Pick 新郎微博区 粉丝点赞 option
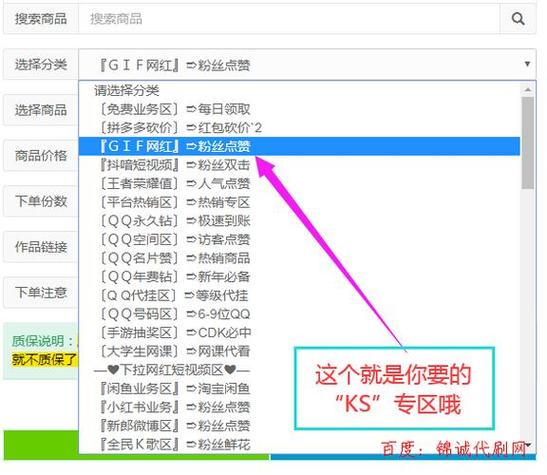 pos(299,426)
